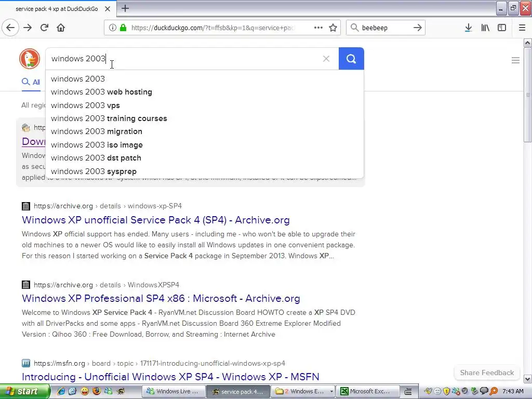Choose 'windows 2003 training courses' suggestion
Screen dimensions: 532x399
coord(204,118)
